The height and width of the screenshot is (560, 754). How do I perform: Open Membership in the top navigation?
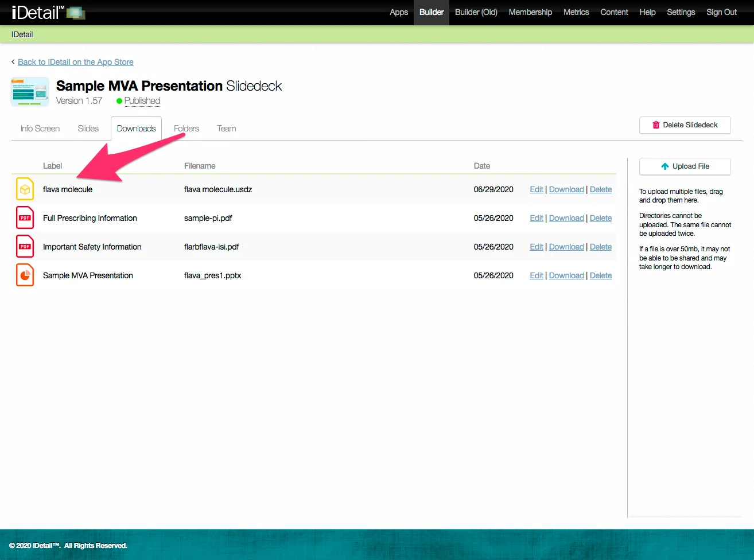point(530,12)
